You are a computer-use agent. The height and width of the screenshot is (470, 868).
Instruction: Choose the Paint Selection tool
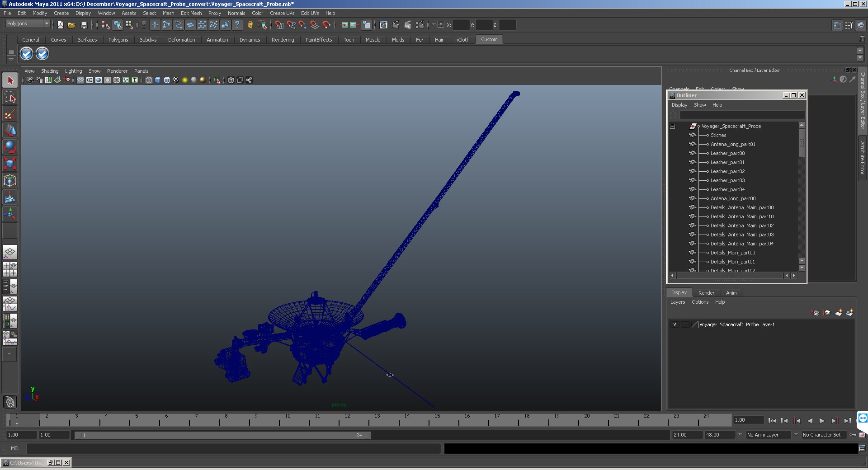(10, 113)
